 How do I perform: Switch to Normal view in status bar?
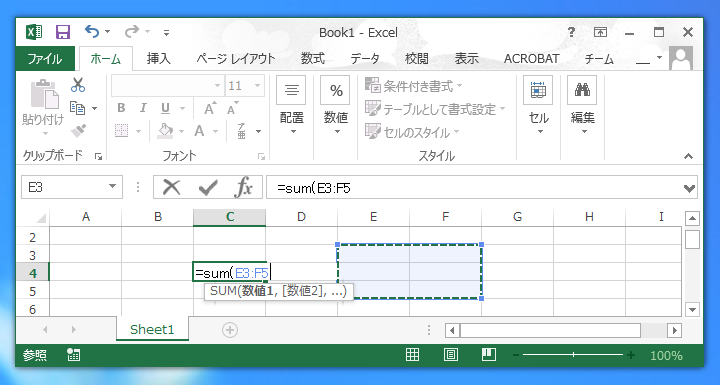(412, 355)
